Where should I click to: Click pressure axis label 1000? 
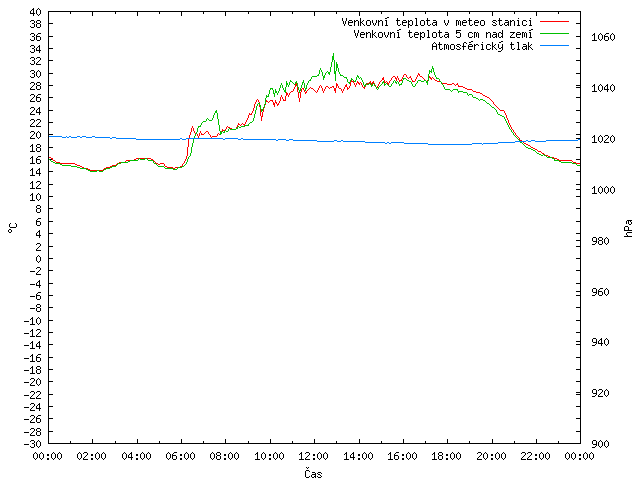[603, 190]
